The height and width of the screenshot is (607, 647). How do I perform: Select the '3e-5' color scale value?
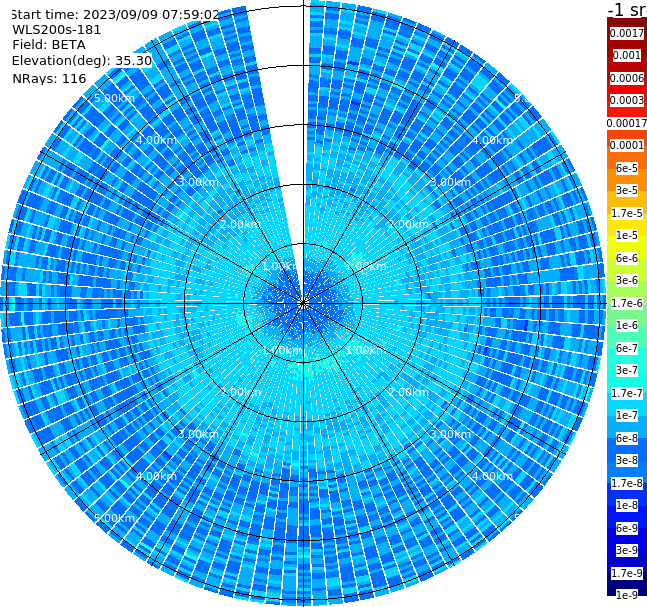click(627, 190)
